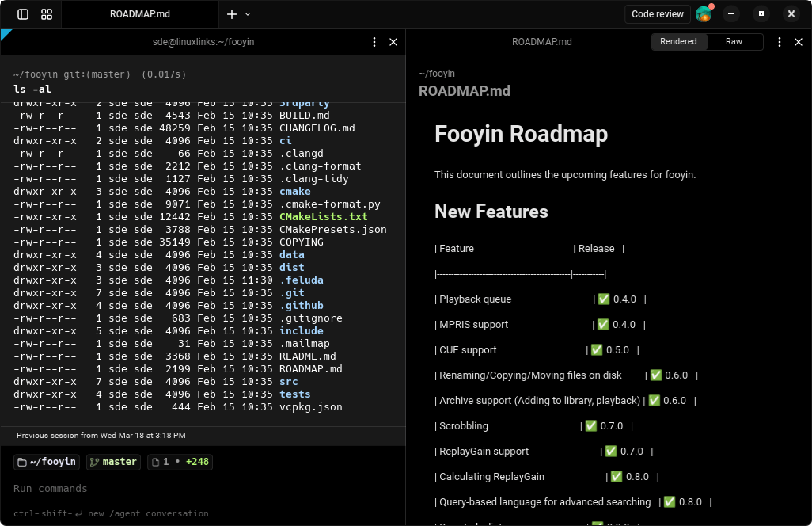Click the ROADMAP.md entry in ls output
This screenshot has height=526, width=812.
(x=310, y=369)
